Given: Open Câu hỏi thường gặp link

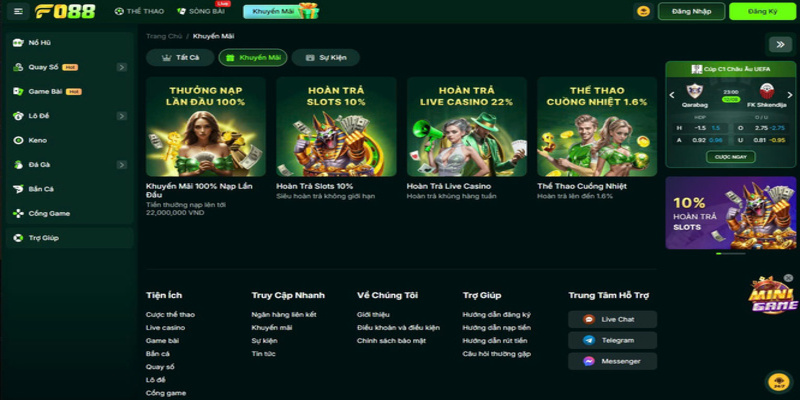Looking at the screenshot, I should pyautogui.click(x=496, y=354).
